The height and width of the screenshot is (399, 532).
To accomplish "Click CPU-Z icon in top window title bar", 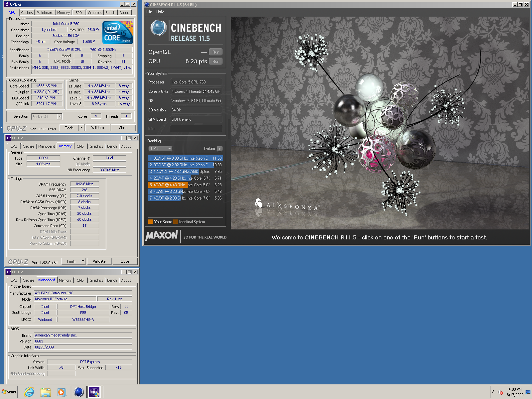I will tap(7, 4).
